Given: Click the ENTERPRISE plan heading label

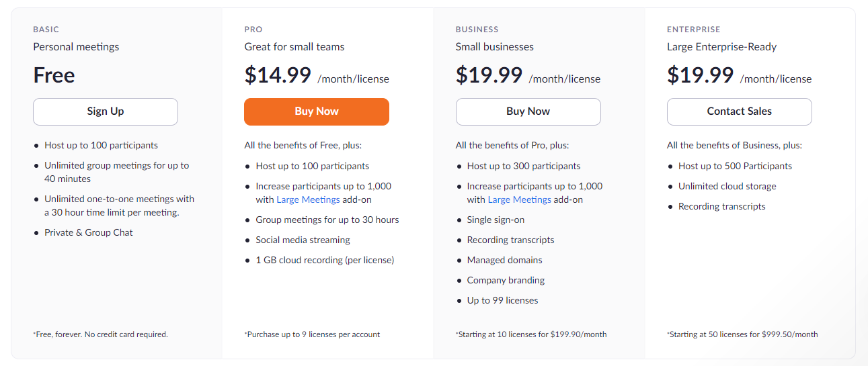Looking at the screenshot, I should click(693, 30).
